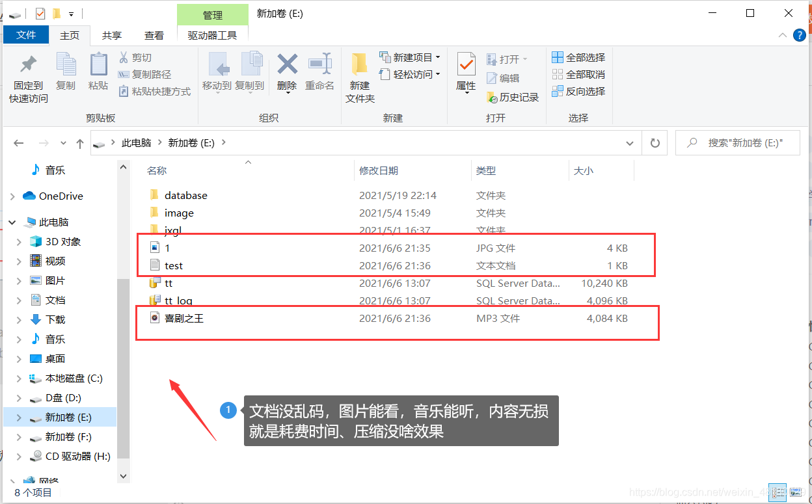Click the 粘贴 (Paste) icon in ribbon
812x504 pixels.
click(x=98, y=73)
